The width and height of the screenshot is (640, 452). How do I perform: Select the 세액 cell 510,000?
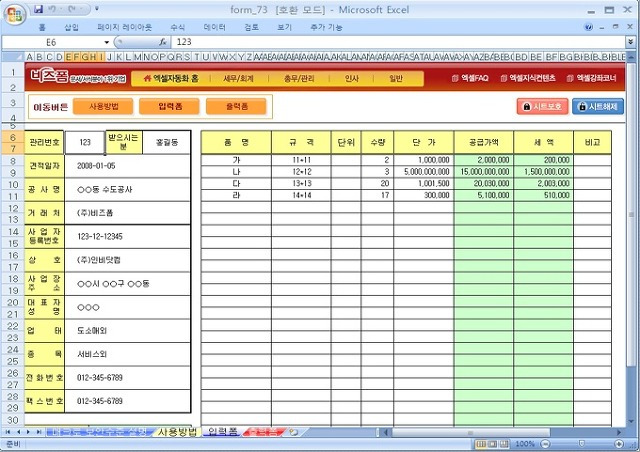(544, 196)
